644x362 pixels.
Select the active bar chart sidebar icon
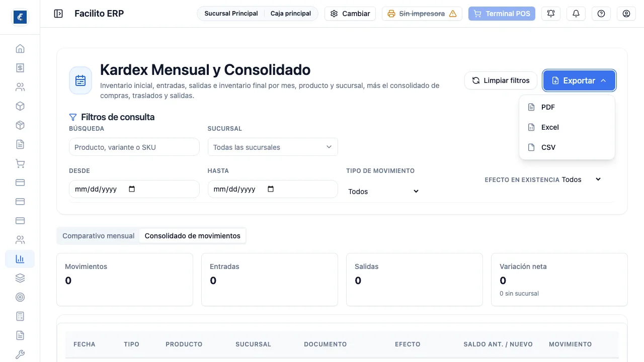tap(20, 259)
